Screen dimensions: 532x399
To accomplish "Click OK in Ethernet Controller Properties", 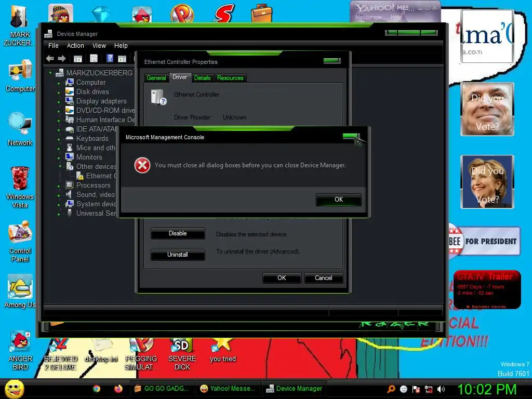I will coord(282,278).
